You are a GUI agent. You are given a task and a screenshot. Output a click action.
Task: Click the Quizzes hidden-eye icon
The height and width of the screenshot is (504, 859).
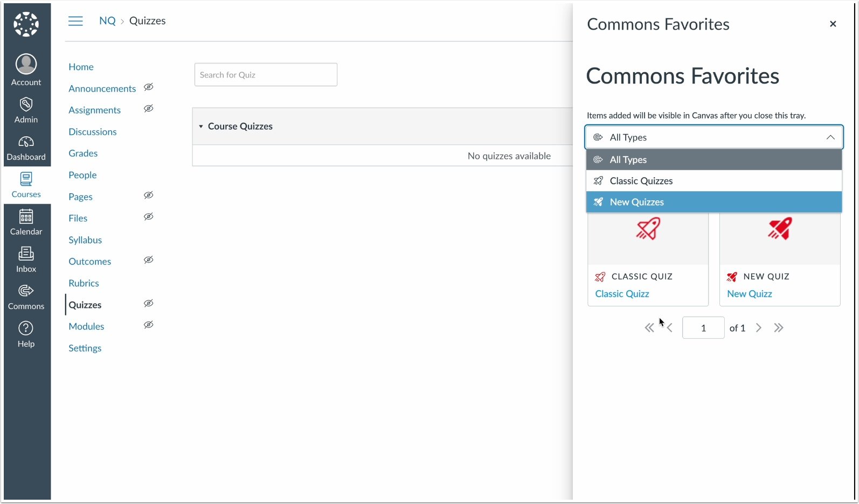tap(149, 304)
